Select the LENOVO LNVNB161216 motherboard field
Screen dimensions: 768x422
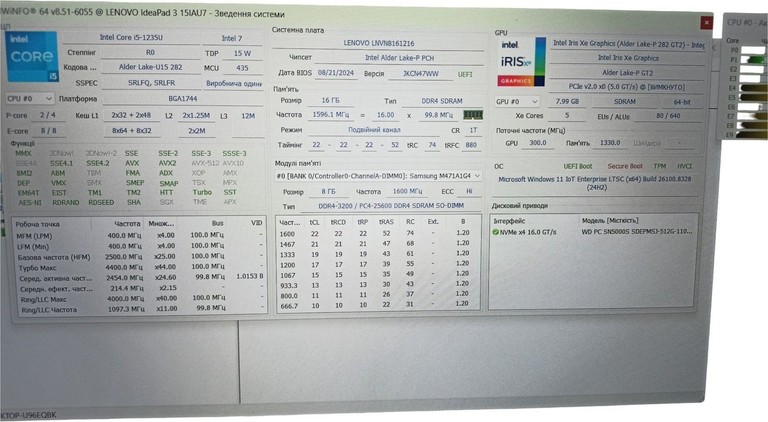pyautogui.click(x=379, y=43)
